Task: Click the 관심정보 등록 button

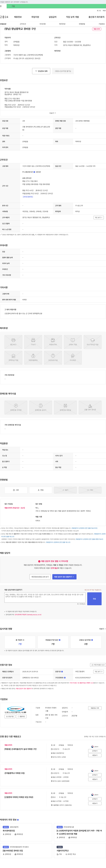Action: point(41,71)
